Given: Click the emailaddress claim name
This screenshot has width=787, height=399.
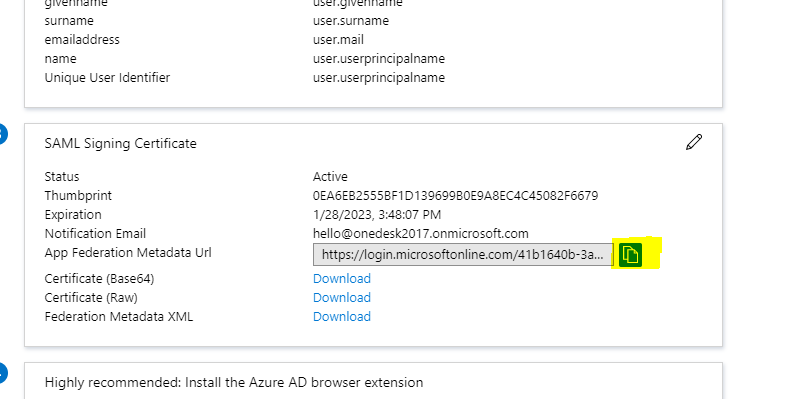Looking at the screenshot, I should point(82,40).
